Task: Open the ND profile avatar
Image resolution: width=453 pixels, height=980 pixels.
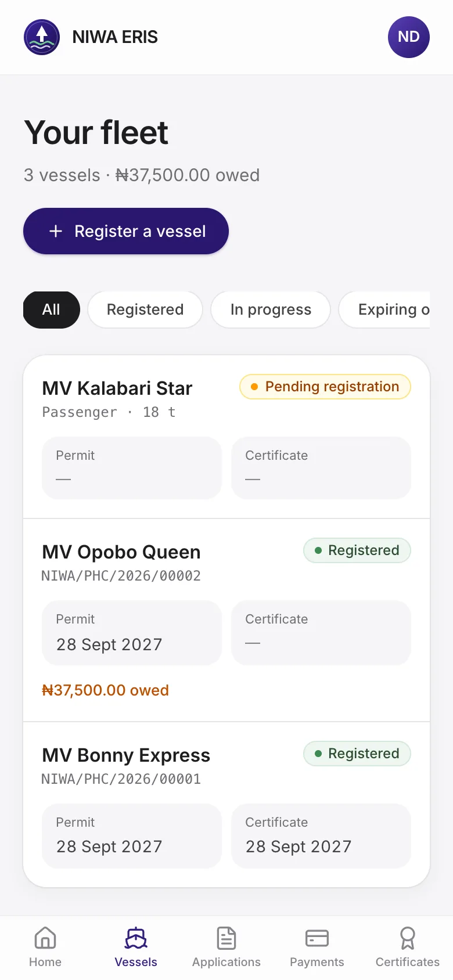Action: point(409,37)
